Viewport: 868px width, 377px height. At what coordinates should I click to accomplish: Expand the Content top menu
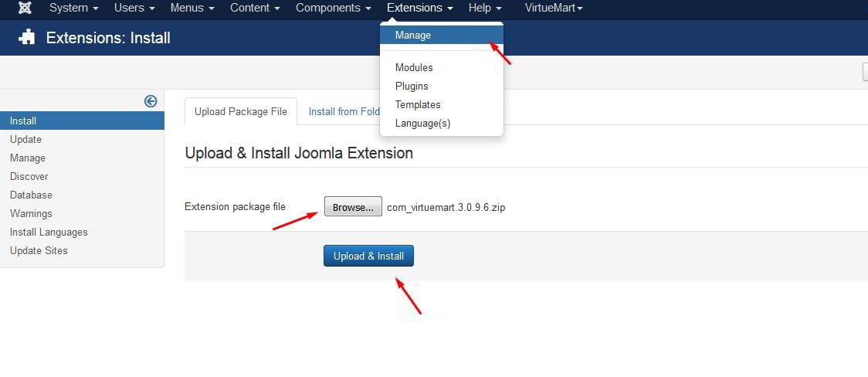click(x=255, y=8)
